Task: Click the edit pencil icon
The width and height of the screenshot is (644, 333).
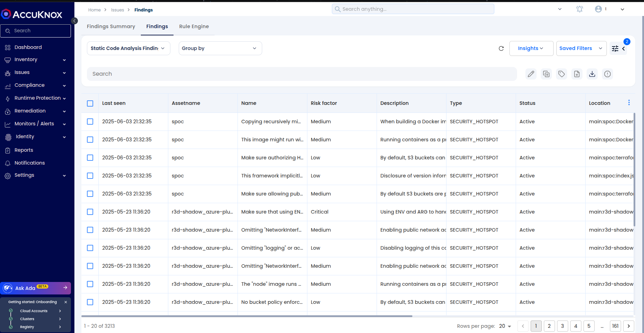Action: [x=531, y=74]
